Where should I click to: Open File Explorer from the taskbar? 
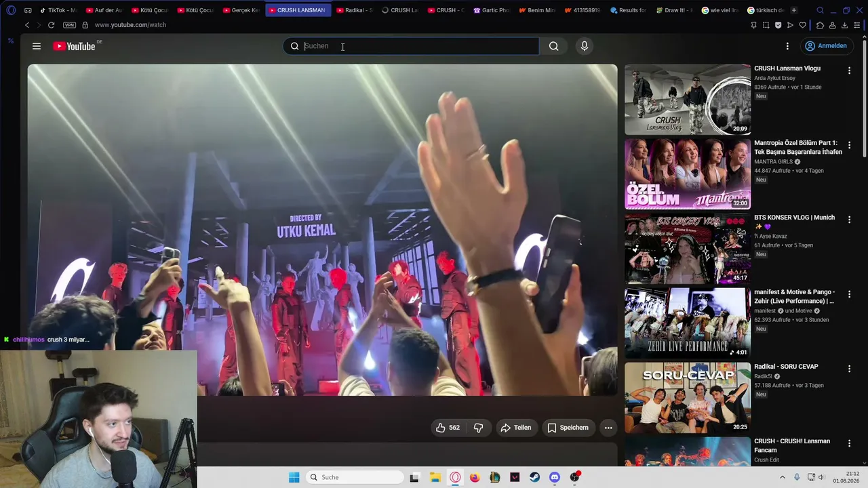435,477
